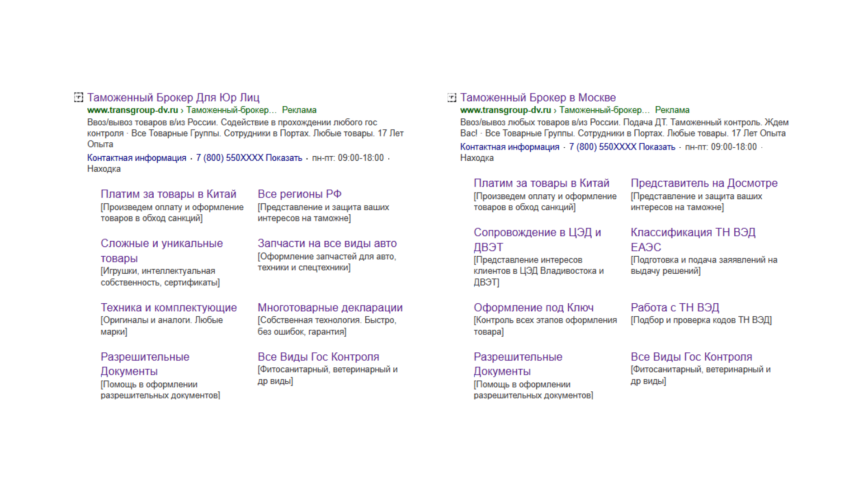The image size is (868, 488).
Task: Open 'Многотоварные декларации' sitelink
Action: point(330,308)
